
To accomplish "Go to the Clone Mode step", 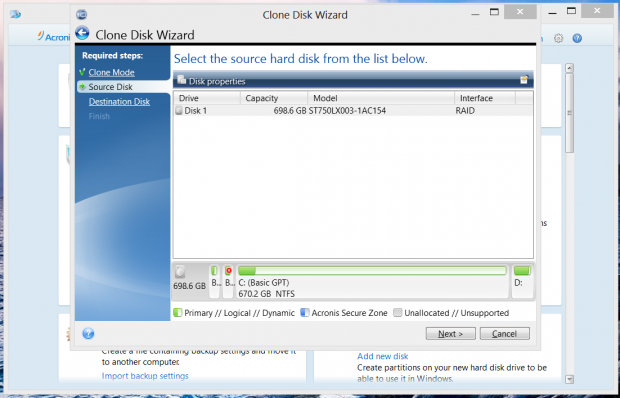I will pyautogui.click(x=112, y=72).
